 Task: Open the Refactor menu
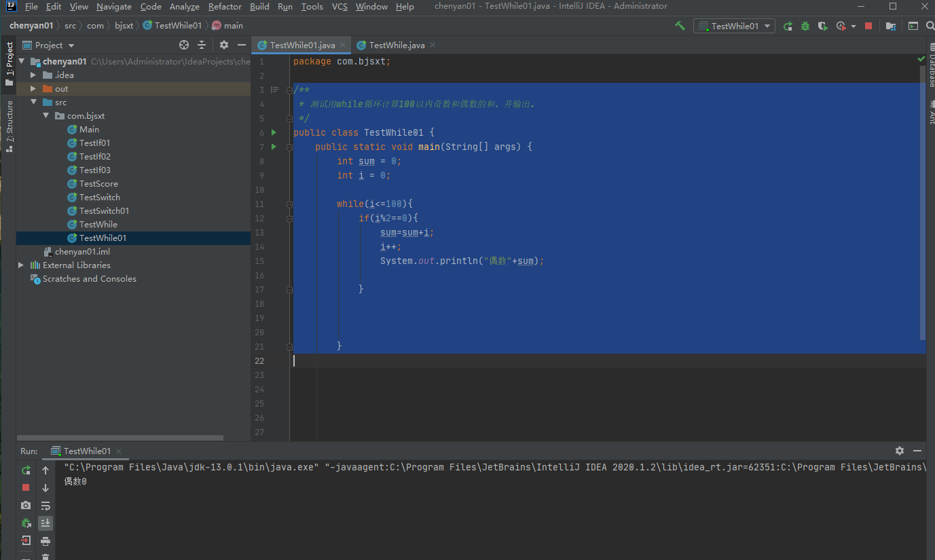click(x=225, y=6)
